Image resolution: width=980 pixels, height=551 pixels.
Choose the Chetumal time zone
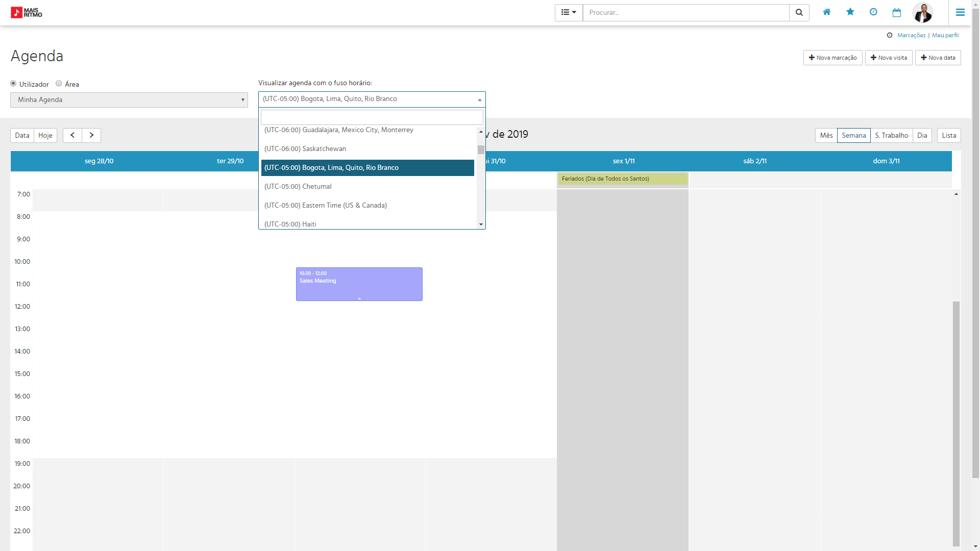pyautogui.click(x=367, y=187)
